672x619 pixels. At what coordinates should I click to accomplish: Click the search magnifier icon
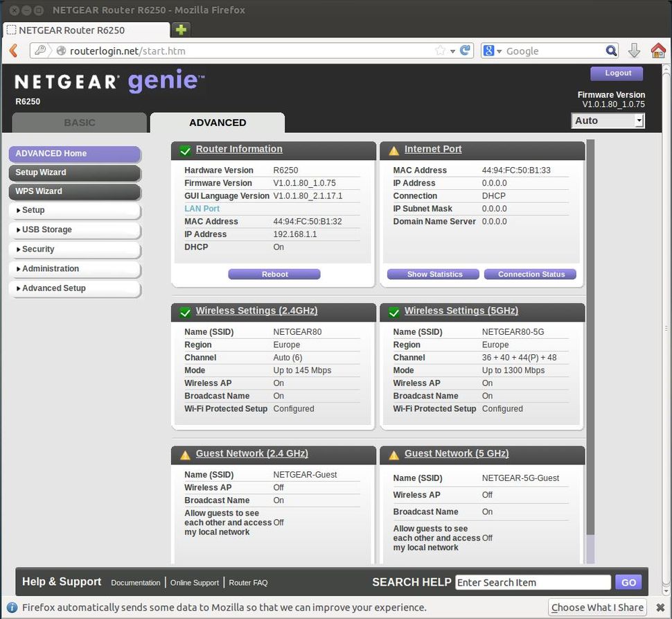611,51
